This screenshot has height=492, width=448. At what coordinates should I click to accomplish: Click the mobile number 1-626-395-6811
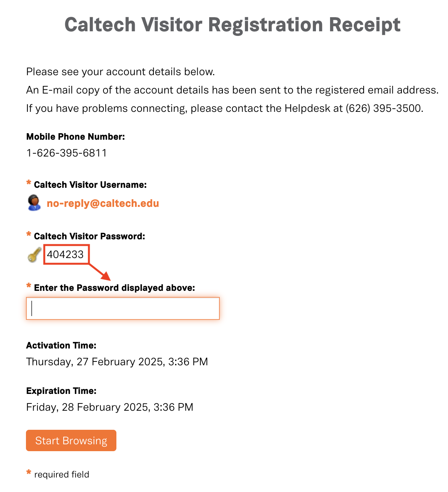[x=66, y=153]
